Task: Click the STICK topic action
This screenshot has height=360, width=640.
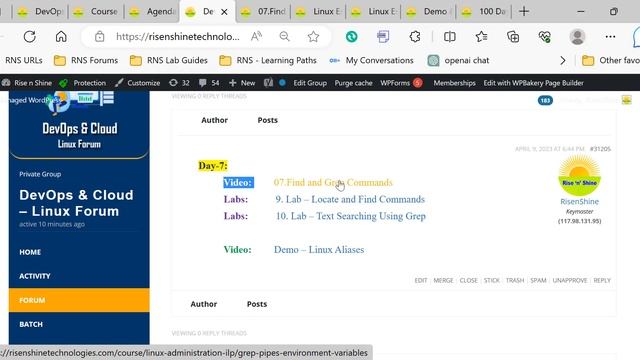Action: [x=491, y=280]
